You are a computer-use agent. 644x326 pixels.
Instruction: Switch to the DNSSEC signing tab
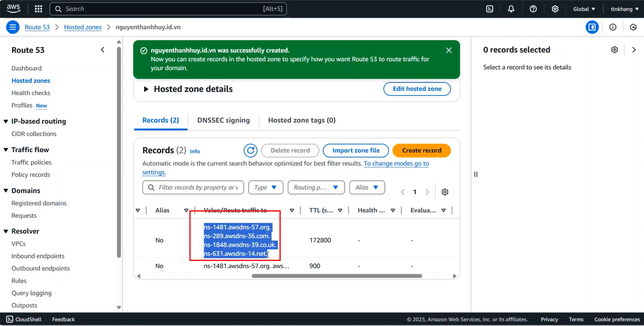pos(223,120)
